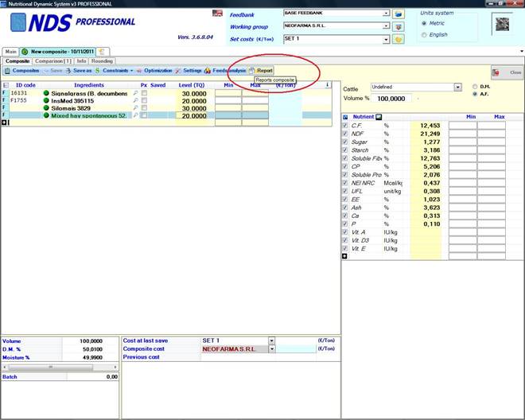Toggle the C.F. nutrient checkbox
525x420 pixels.
point(345,126)
